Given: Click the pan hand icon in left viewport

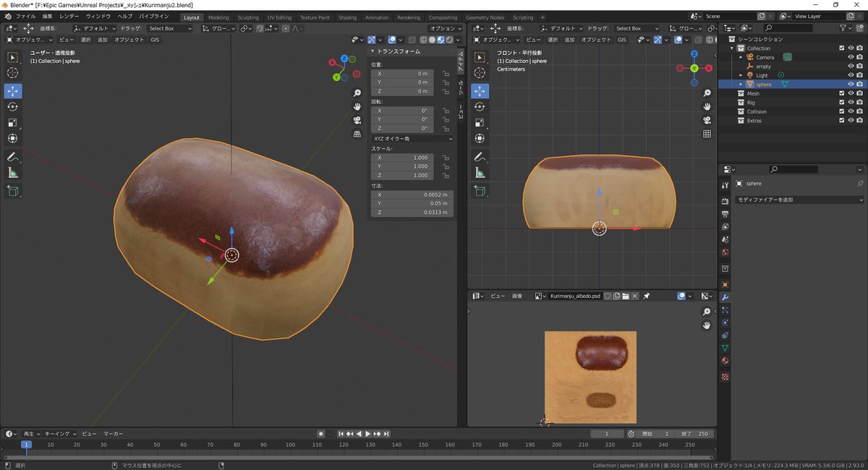Looking at the screenshot, I should (357, 106).
